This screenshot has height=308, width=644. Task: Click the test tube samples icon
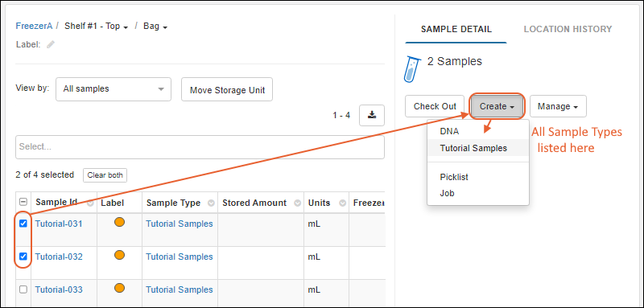click(x=412, y=69)
